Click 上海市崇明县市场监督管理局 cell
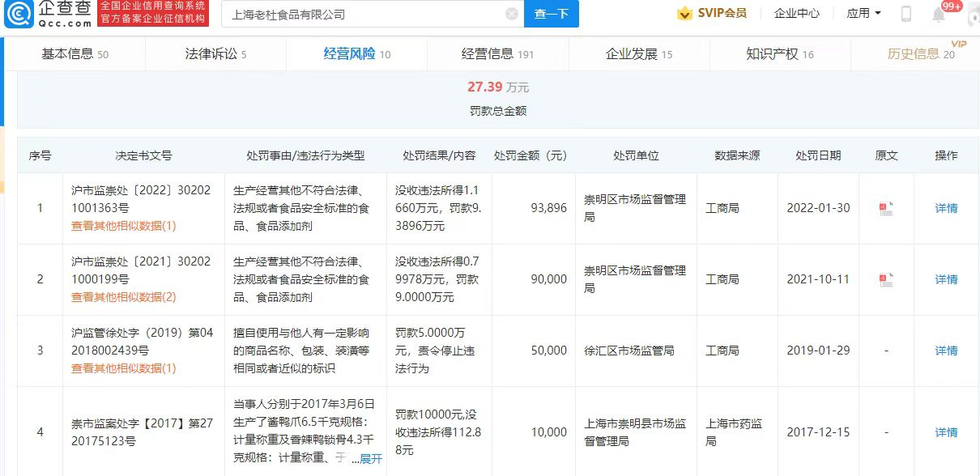 click(635, 432)
